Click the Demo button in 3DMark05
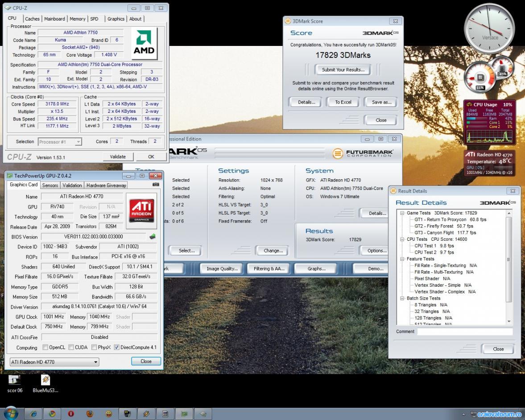This screenshot has width=525, height=420. click(x=371, y=269)
